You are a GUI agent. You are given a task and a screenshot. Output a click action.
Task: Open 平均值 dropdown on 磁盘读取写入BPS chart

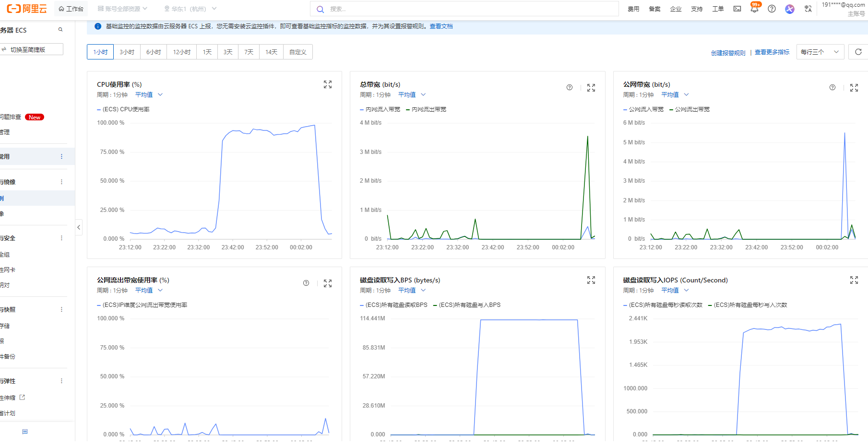[x=412, y=290]
